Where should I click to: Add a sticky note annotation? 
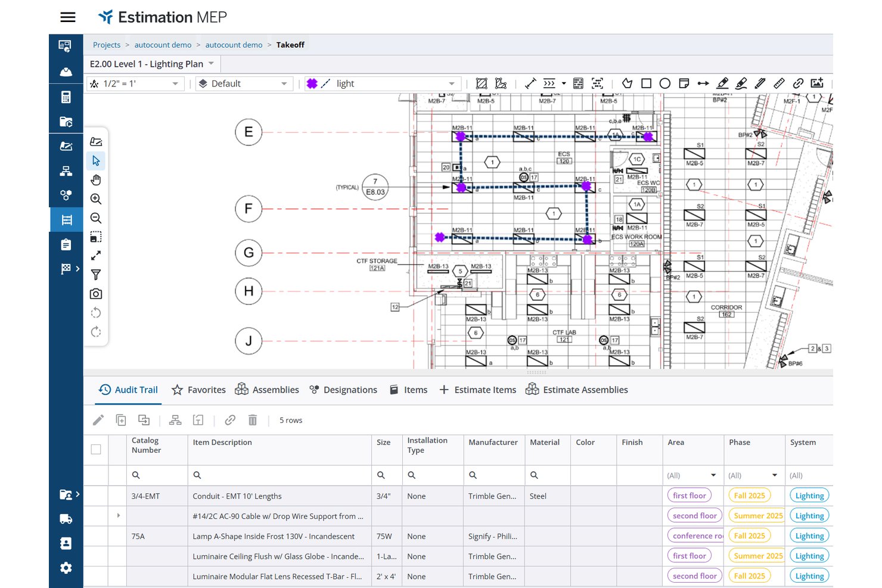[684, 83]
